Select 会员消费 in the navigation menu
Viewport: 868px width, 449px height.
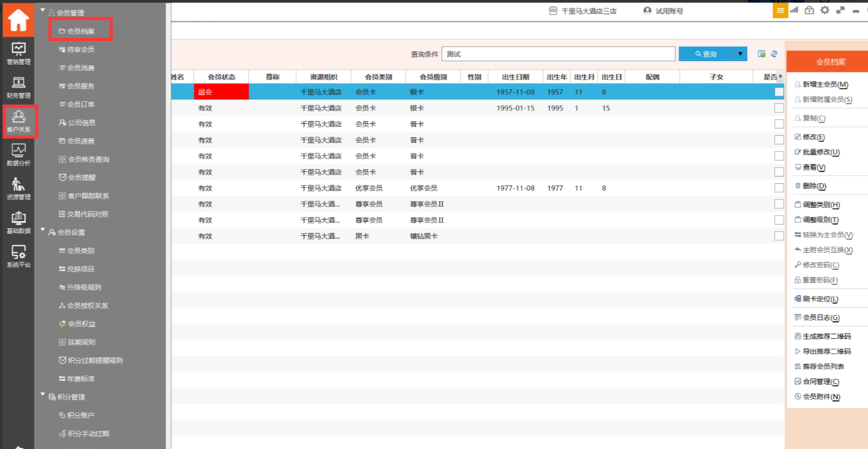(80, 68)
